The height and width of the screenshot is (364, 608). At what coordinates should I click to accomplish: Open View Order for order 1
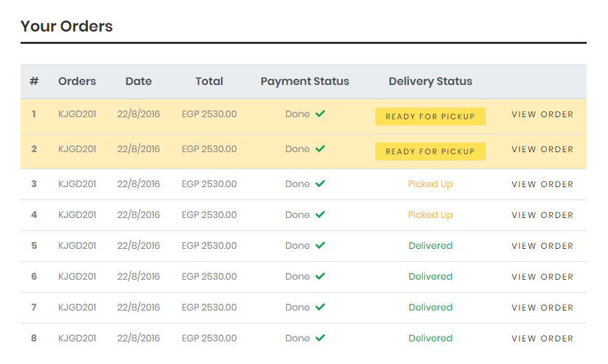click(x=542, y=114)
